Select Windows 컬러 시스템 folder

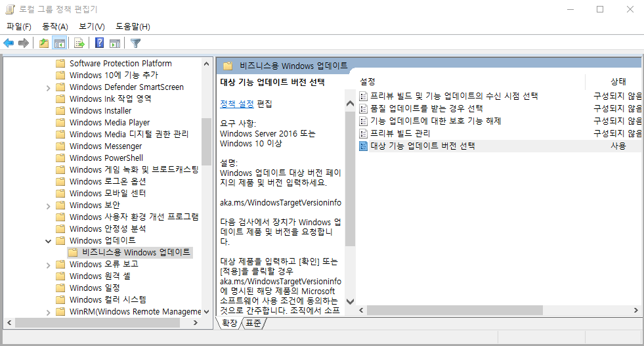tap(108, 299)
